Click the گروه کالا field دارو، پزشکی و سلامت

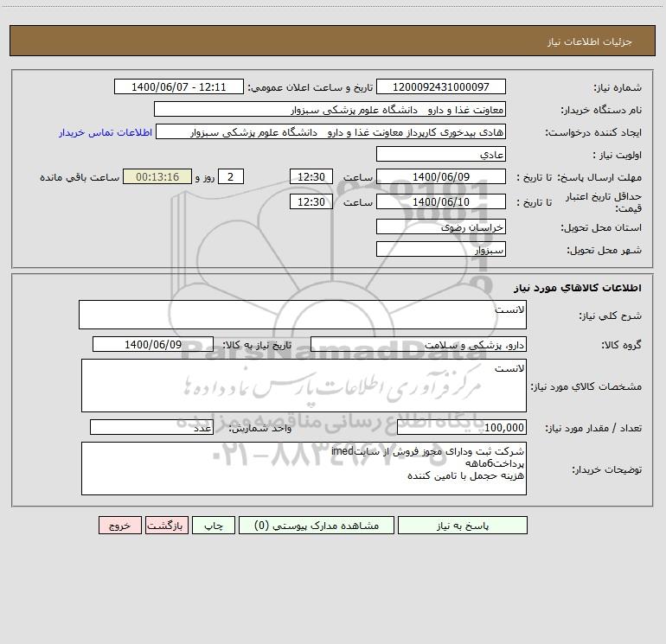pos(419,344)
